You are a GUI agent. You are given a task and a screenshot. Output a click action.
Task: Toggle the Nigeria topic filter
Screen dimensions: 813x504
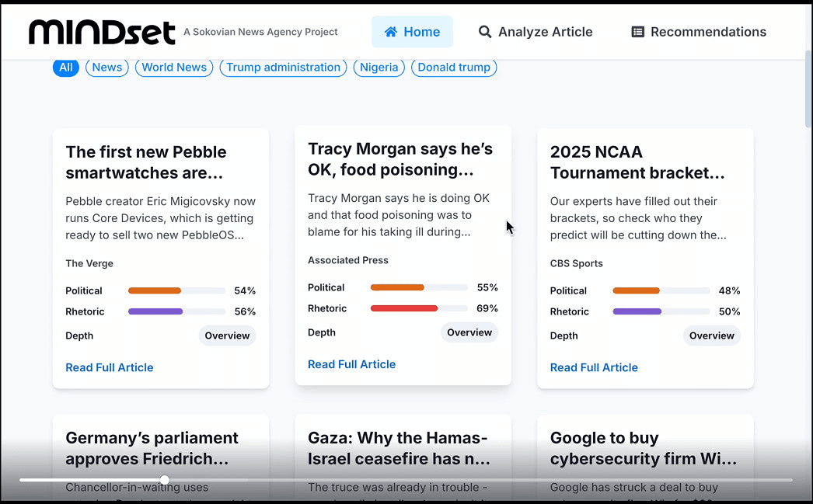pos(379,68)
